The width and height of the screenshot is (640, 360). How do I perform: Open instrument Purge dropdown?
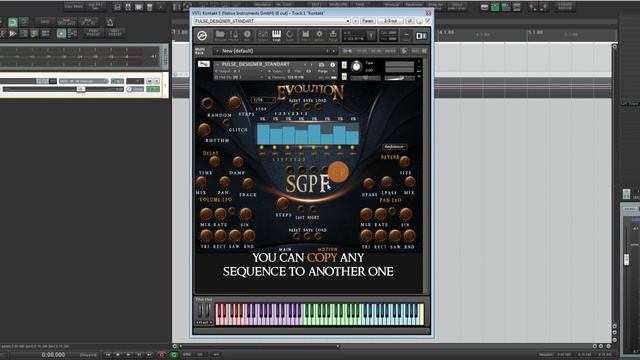coord(324,71)
